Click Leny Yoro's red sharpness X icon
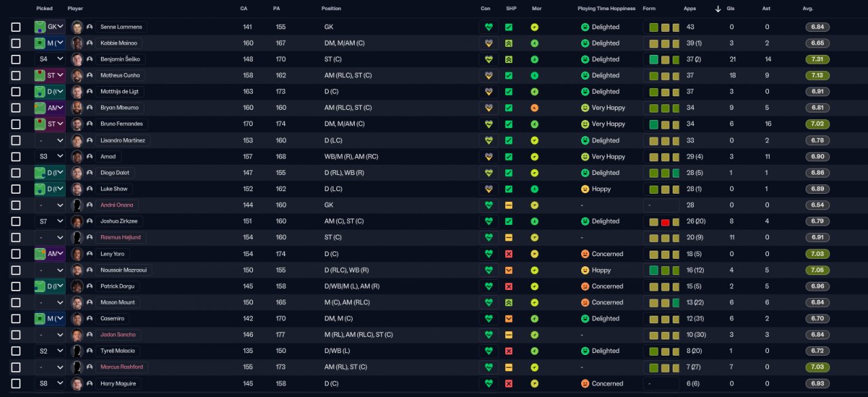 click(509, 254)
